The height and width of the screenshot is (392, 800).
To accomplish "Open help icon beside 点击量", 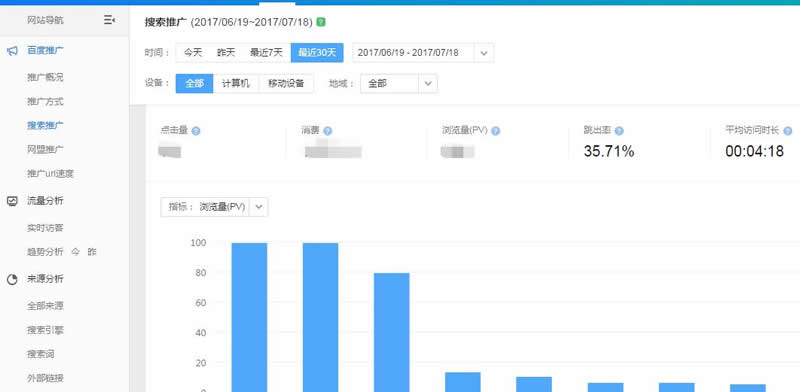I will 196,131.
